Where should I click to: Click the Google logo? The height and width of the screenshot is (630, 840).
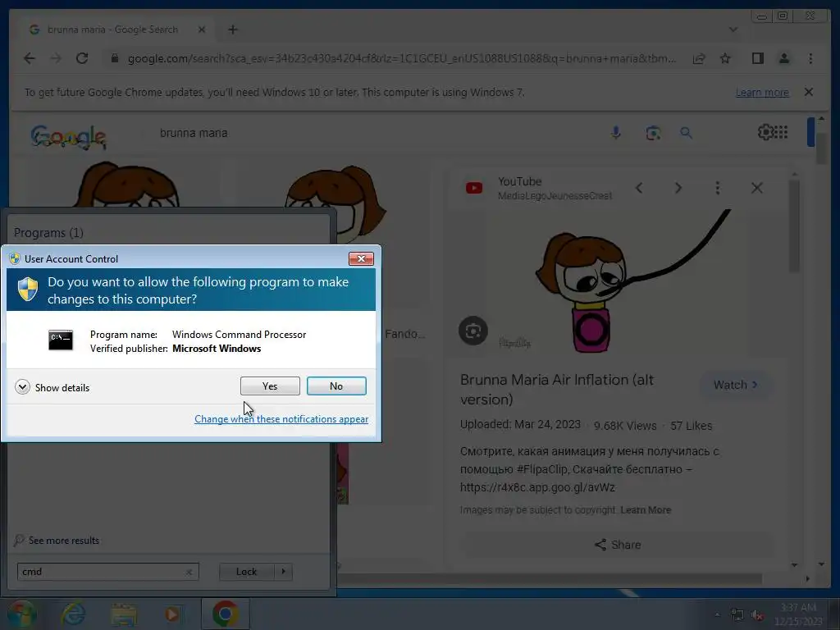[x=68, y=137]
